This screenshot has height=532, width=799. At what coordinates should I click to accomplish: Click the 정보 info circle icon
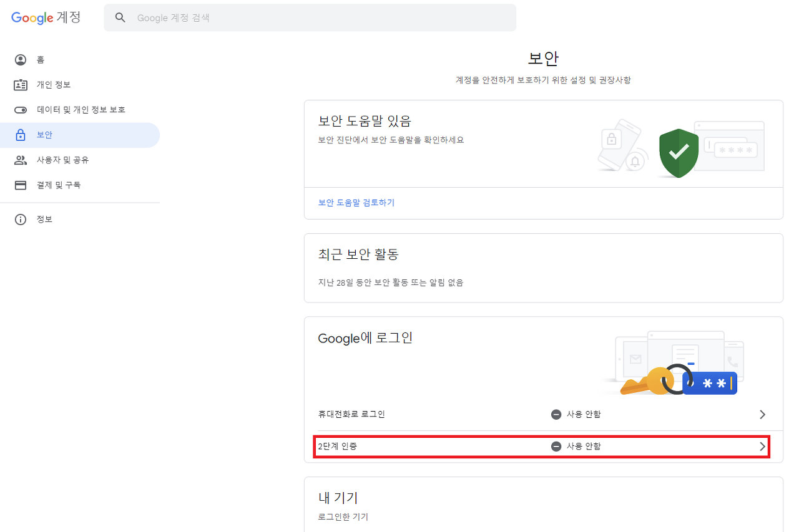(21, 220)
